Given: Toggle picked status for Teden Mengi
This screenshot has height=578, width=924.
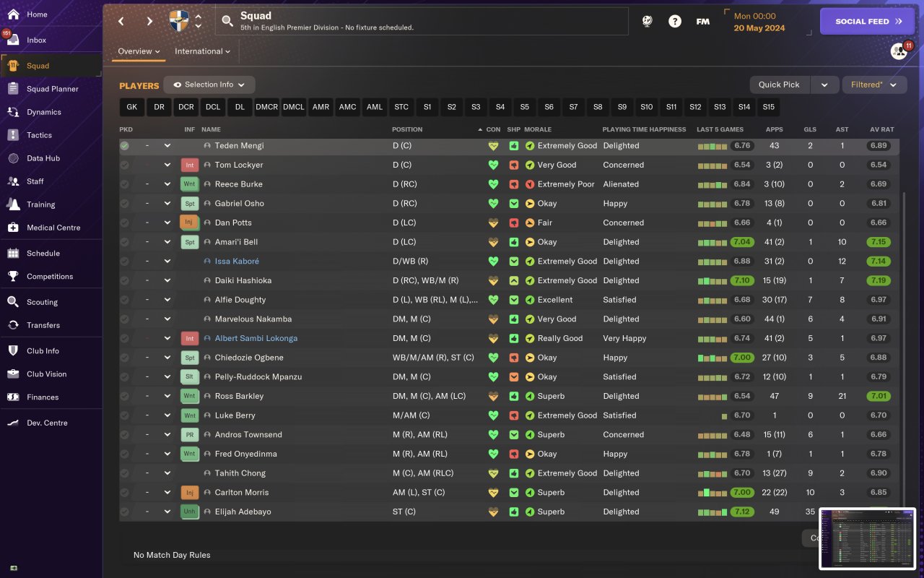Looking at the screenshot, I should pyautogui.click(x=125, y=146).
